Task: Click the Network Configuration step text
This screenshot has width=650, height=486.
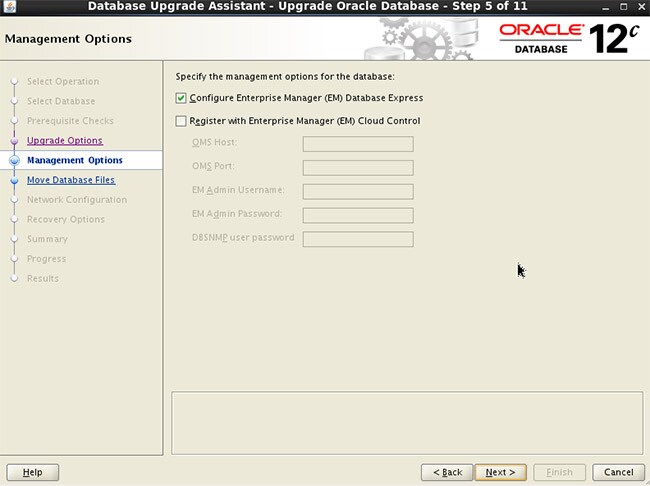Action: click(x=77, y=199)
